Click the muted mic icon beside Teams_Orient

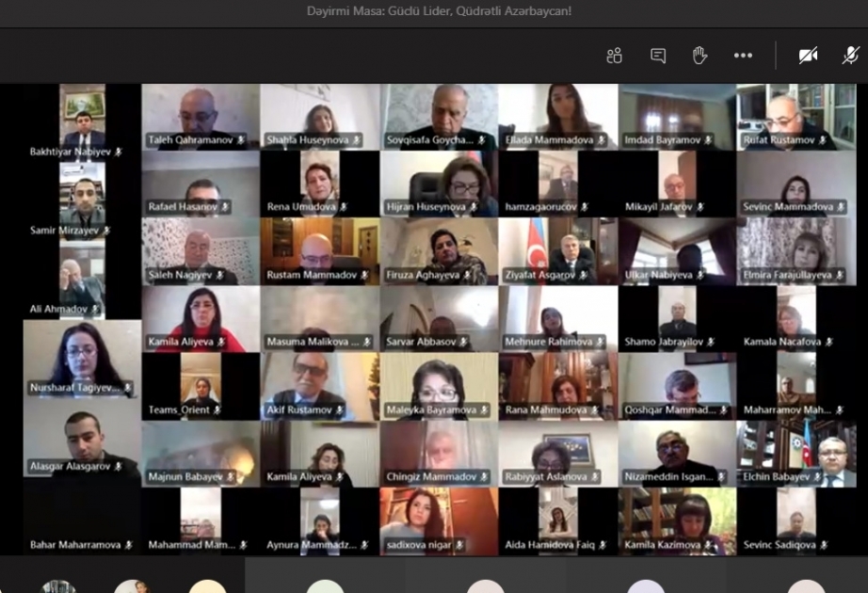coord(217,410)
